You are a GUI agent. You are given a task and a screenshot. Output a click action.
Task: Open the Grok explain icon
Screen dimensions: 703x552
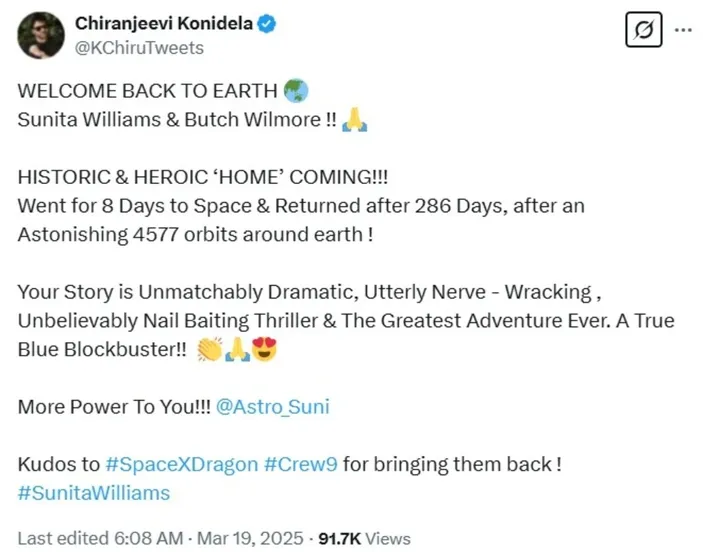tap(644, 30)
